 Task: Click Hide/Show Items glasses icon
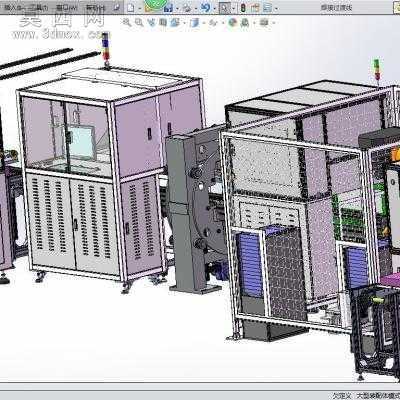click(213, 23)
